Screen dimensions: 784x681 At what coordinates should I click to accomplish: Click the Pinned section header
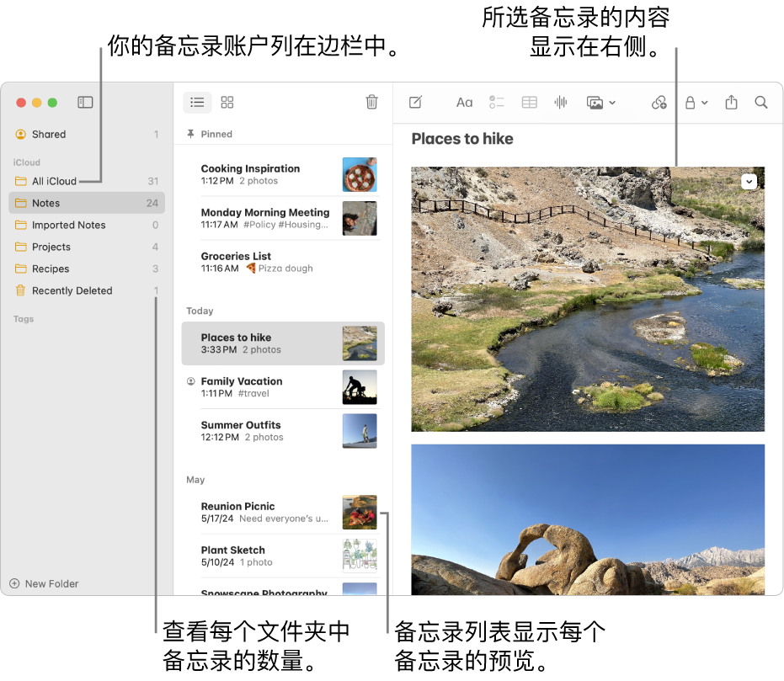point(216,134)
